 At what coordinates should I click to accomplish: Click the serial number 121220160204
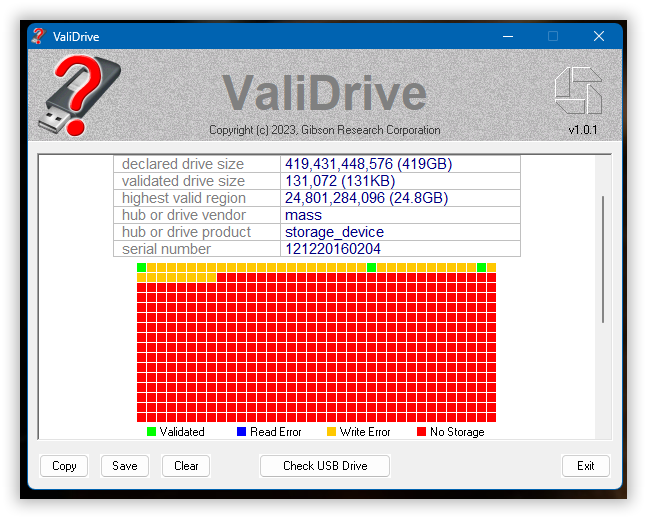(x=333, y=249)
